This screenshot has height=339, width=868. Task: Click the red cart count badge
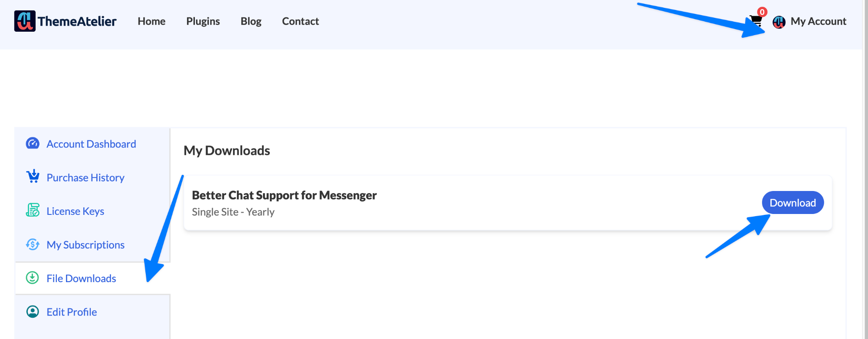[762, 12]
